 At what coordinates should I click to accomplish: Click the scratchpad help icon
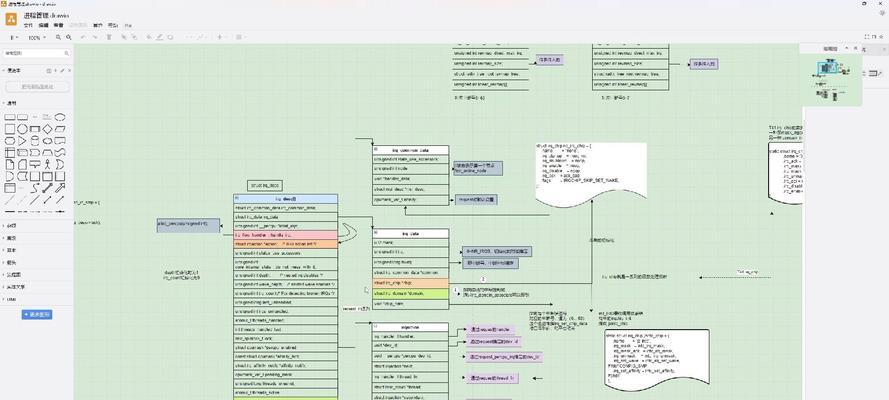click(49, 71)
